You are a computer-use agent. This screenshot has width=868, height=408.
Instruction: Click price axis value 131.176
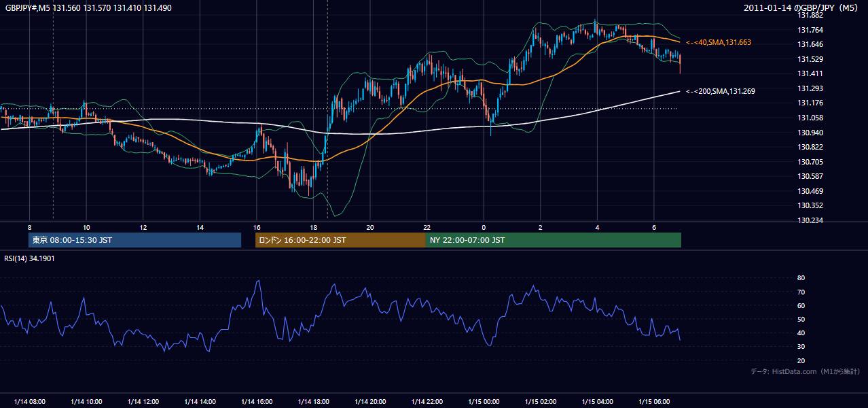[x=810, y=103]
